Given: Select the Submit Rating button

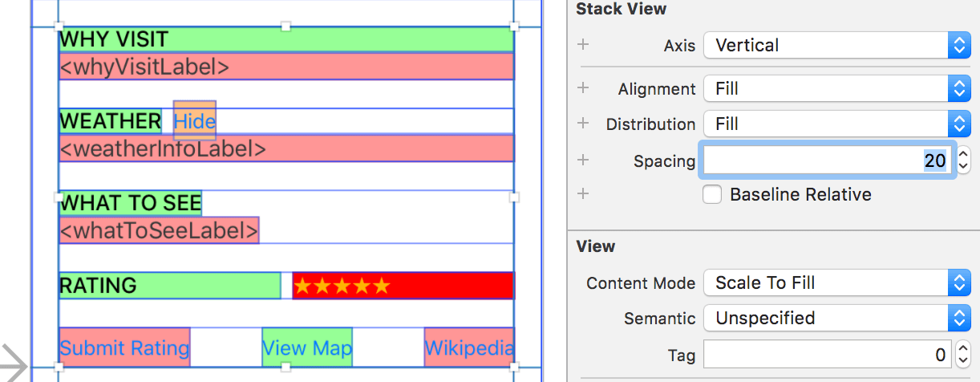Looking at the screenshot, I should pos(124,348).
